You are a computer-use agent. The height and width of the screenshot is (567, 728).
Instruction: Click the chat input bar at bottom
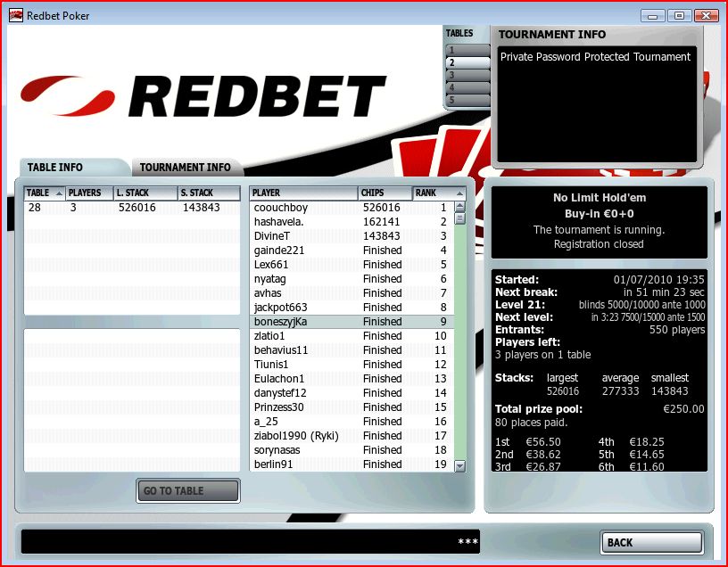click(251, 542)
